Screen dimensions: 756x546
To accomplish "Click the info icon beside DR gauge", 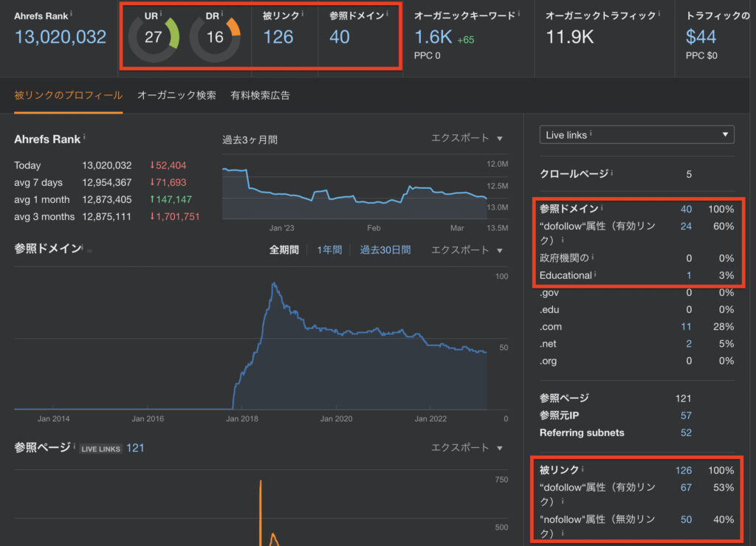I will click(x=222, y=13).
